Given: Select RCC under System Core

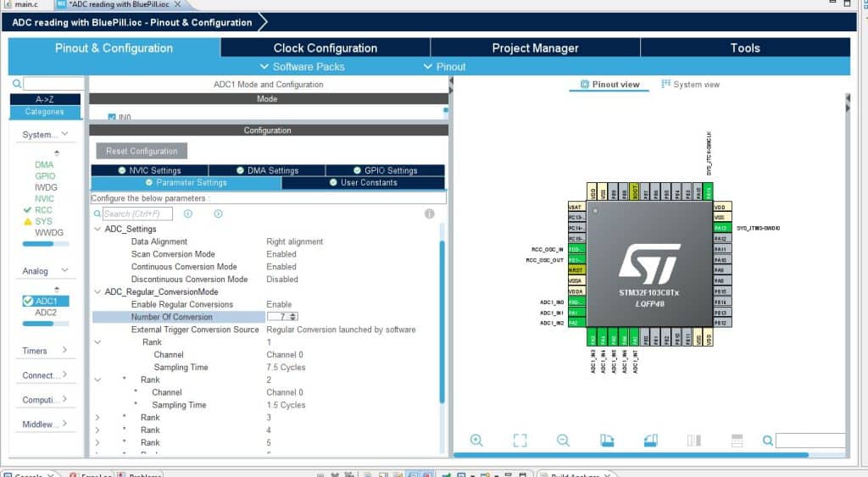Looking at the screenshot, I should coord(44,210).
